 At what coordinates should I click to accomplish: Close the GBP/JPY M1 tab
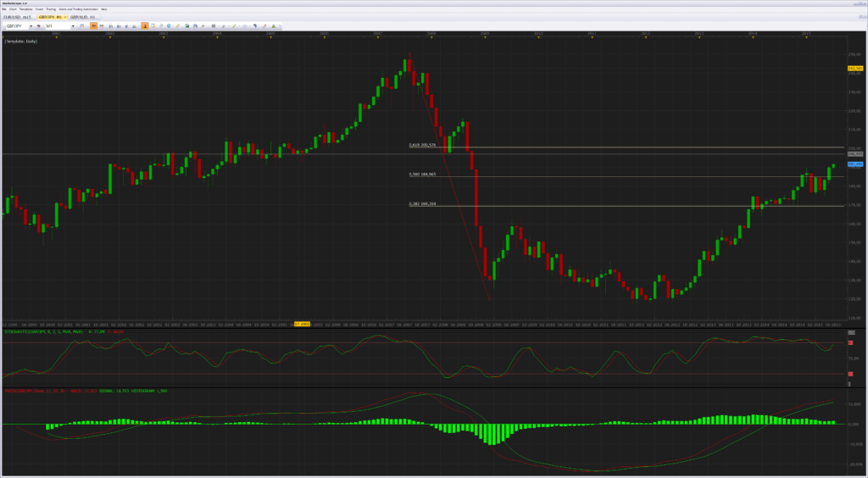click(65, 17)
